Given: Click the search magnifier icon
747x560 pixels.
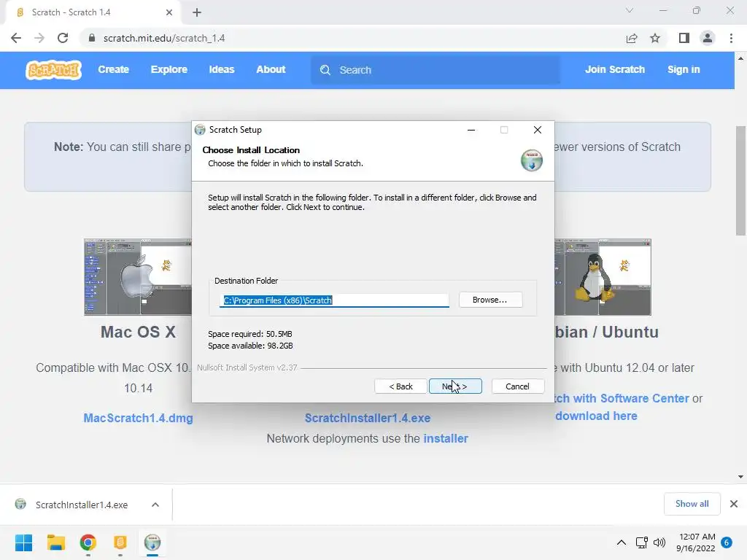Looking at the screenshot, I should click(x=325, y=70).
